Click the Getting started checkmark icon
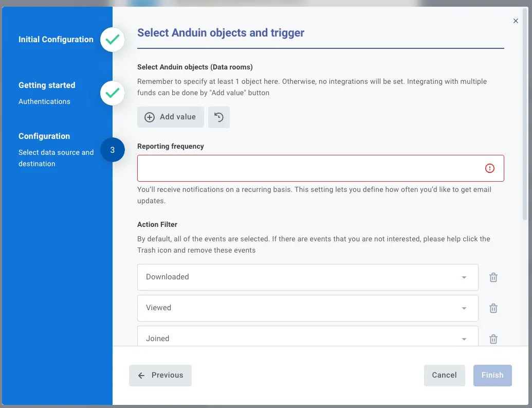The height and width of the screenshot is (408, 532). click(112, 93)
